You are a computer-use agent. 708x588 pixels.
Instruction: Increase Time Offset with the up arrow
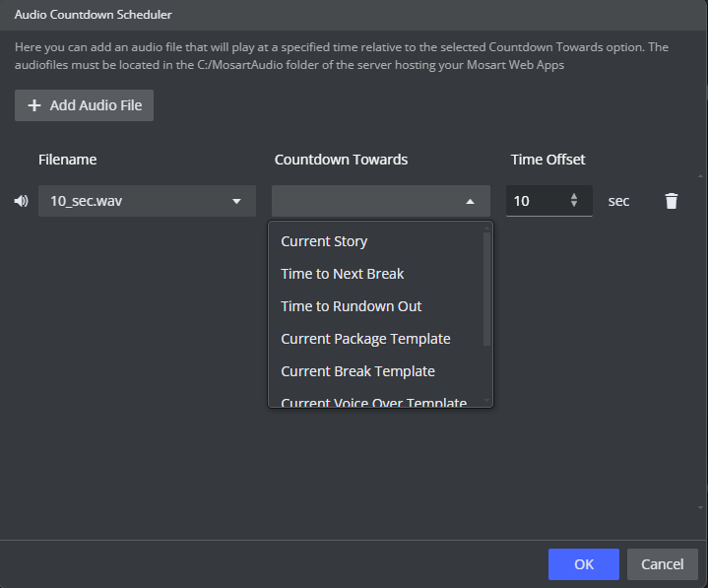pyautogui.click(x=574, y=196)
